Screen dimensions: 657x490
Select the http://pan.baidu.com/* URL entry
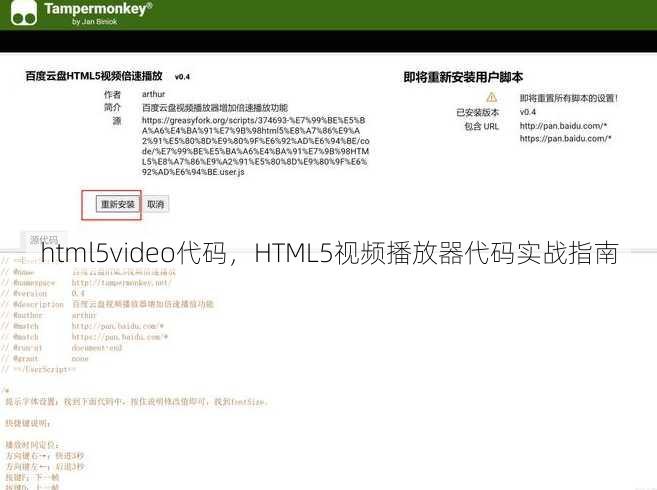pos(563,126)
